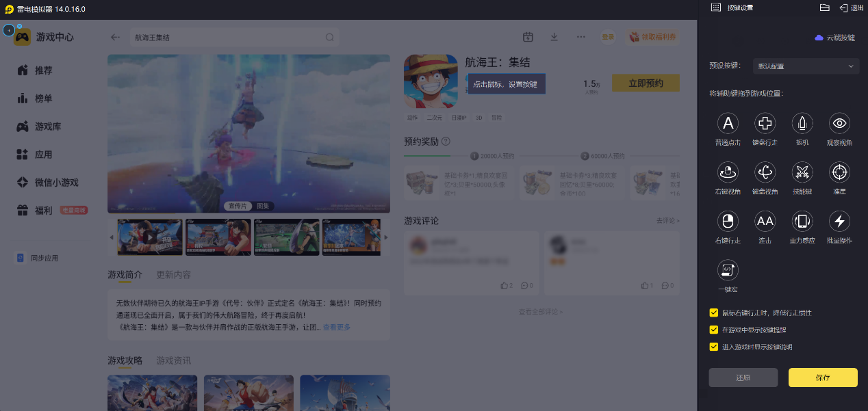
Task: Click the 动作 tag
Action: (x=413, y=118)
